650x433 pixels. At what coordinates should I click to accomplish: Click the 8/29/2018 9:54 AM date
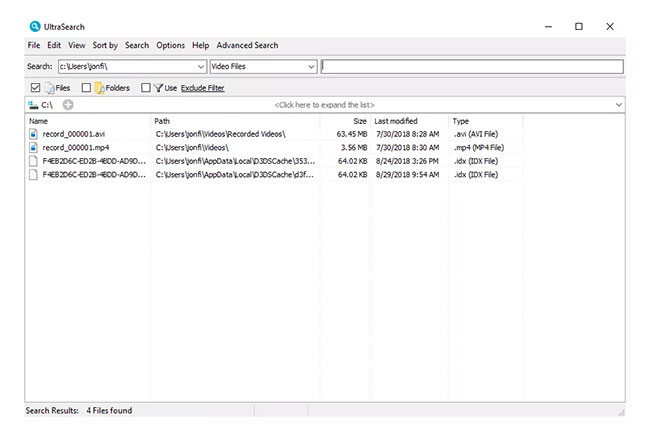coord(407,175)
